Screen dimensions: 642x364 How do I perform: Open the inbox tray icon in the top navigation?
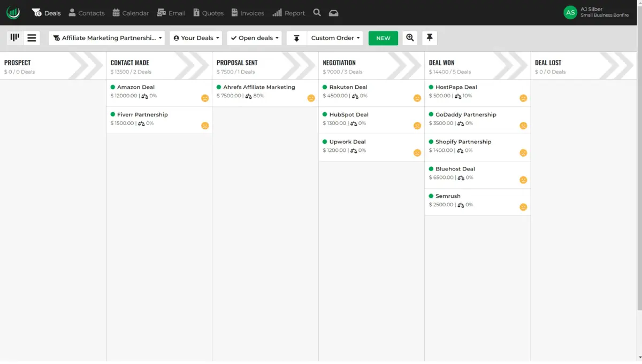click(333, 13)
